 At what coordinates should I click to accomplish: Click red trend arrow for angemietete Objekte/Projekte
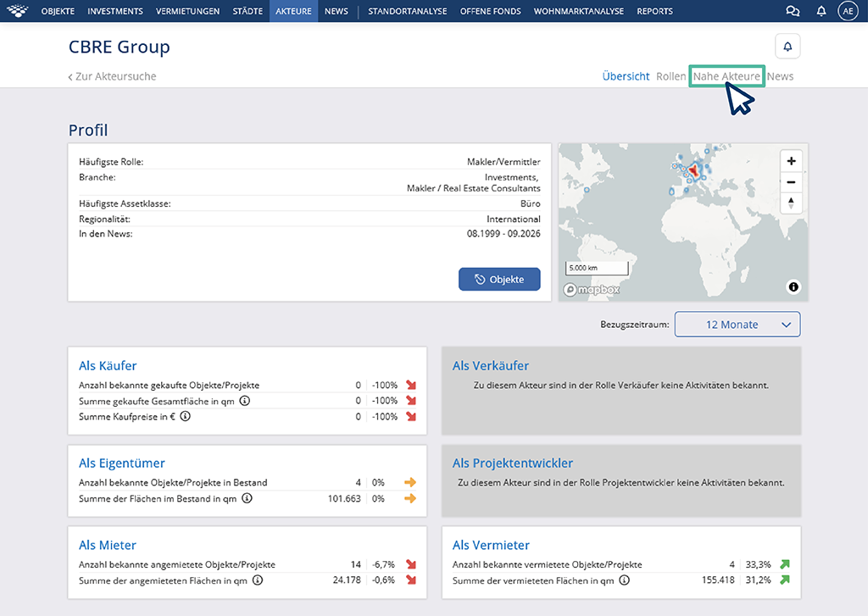[411, 564]
